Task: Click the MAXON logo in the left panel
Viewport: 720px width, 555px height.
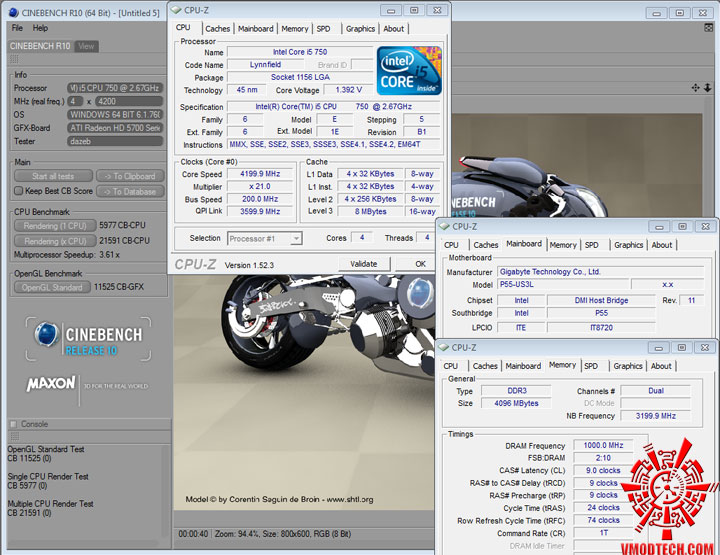Action: tap(51, 383)
